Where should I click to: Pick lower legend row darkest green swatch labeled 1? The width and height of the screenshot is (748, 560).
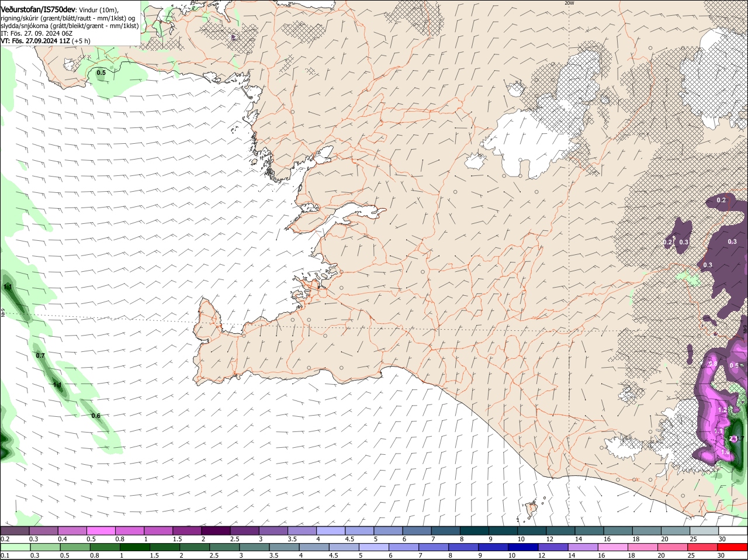click(x=135, y=547)
